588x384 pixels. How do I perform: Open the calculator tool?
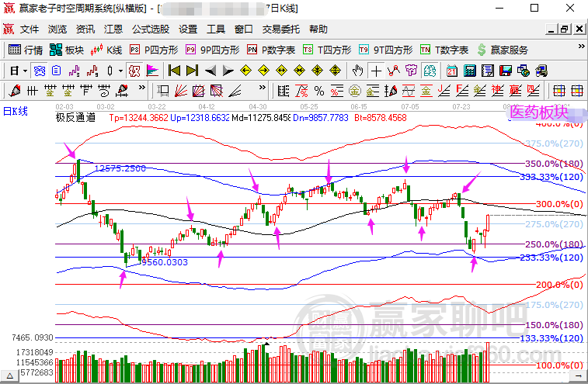(x=469, y=70)
